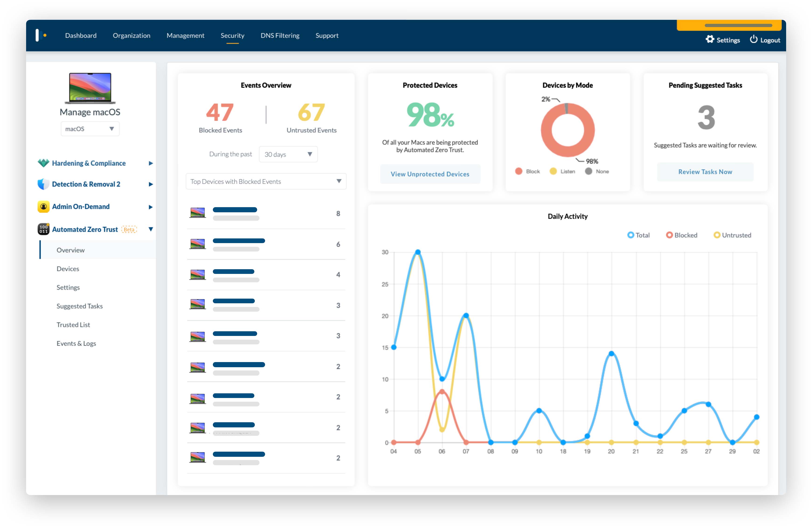Click View Unprotected Devices
The height and width of the screenshot is (527, 812).
tap(430, 174)
